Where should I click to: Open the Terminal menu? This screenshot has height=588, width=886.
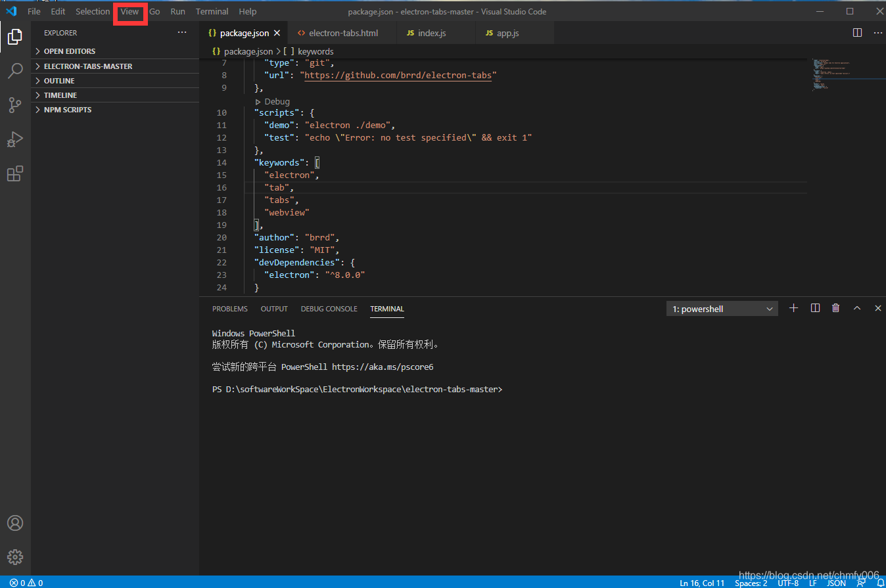212,11
